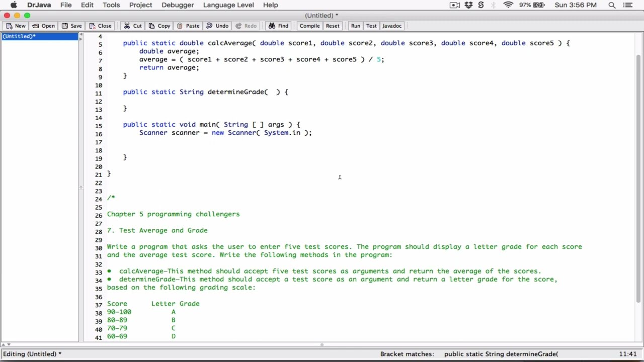Reset the interactions with Reset button

pos(333,26)
